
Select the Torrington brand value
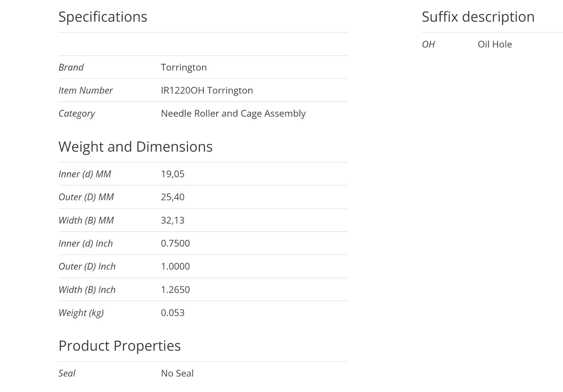[x=184, y=68]
